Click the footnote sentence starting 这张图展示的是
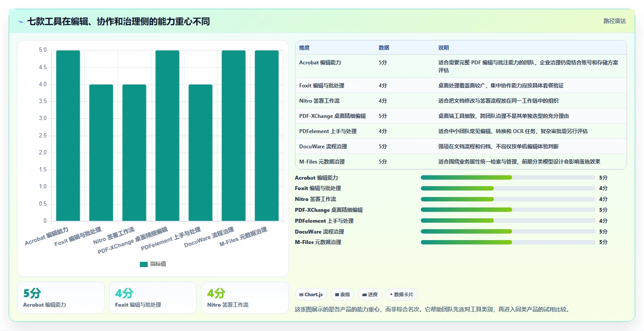This screenshot has width=644, height=331. [x=432, y=310]
